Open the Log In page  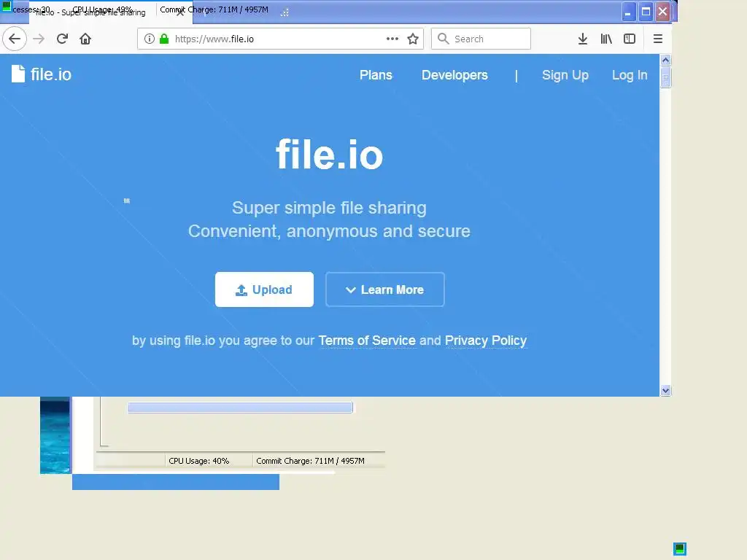pyautogui.click(x=630, y=75)
